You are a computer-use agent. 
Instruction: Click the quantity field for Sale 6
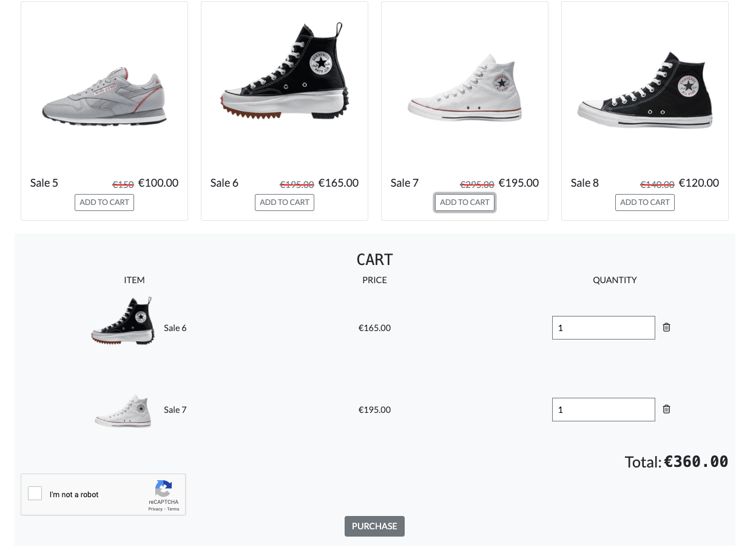click(603, 327)
